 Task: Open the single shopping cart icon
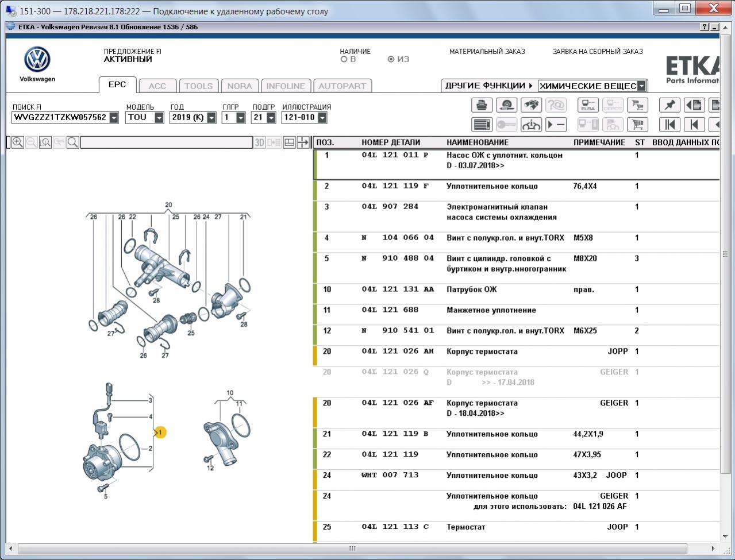tap(637, 124)
